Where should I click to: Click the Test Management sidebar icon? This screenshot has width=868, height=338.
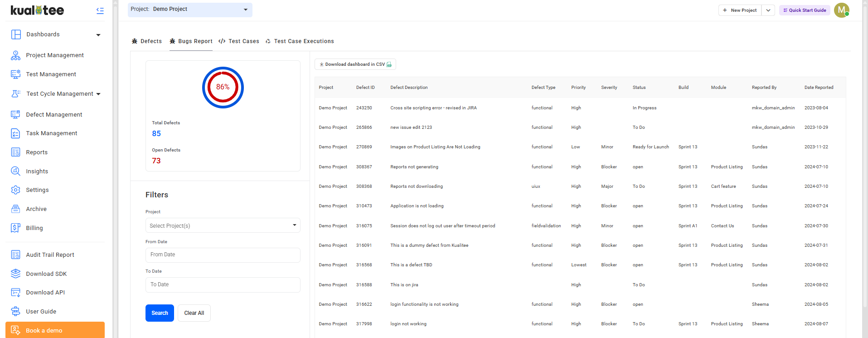coord(15,74)
